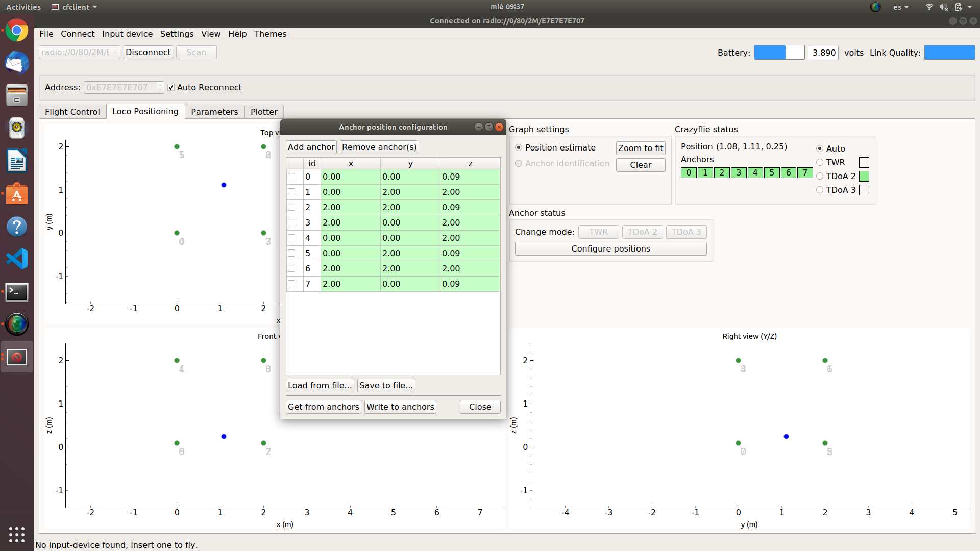
Task: Open Ubuntu Software center icon
Action: [17, 194]
